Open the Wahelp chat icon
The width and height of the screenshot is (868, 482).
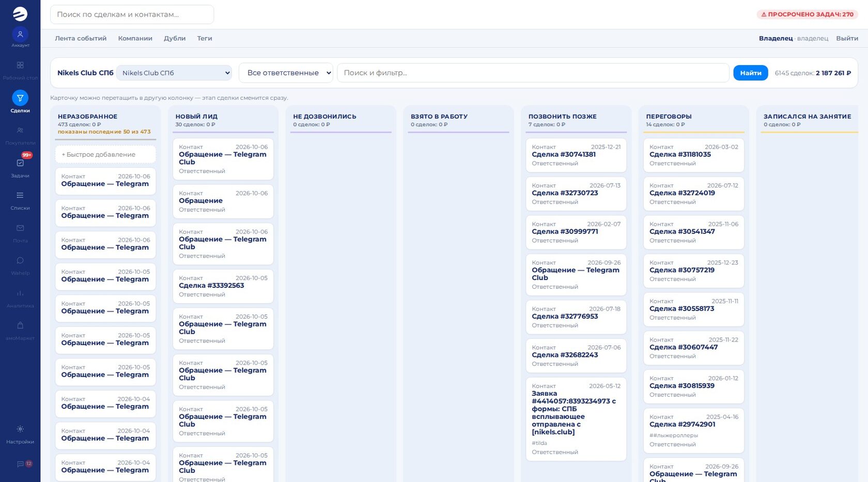[x=20, y=261]
